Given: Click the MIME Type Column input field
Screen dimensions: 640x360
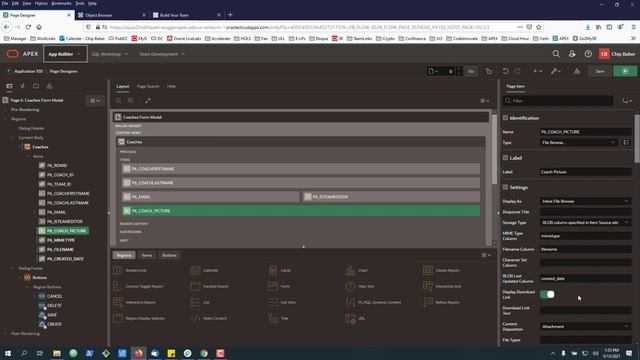Looking at the screenshot, I should (x=585, y=236).
